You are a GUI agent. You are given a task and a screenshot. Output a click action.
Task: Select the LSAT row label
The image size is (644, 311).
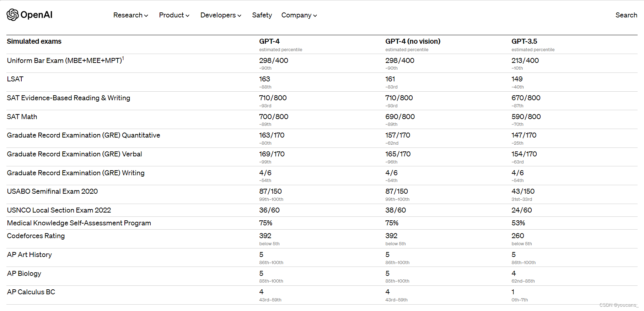(x=15, y=79)
